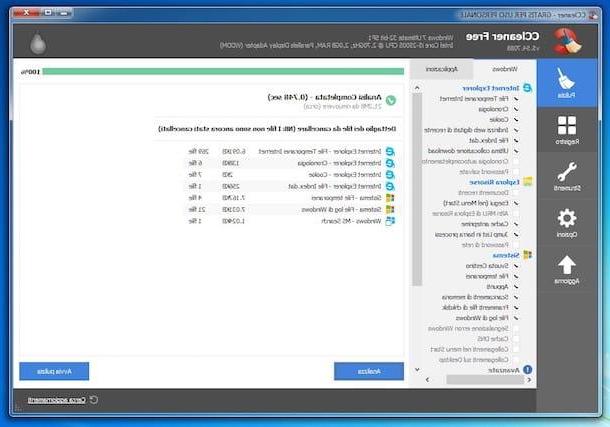
Task: Uncheck the Cookie checkbox
Action: [x=516, y=120]
